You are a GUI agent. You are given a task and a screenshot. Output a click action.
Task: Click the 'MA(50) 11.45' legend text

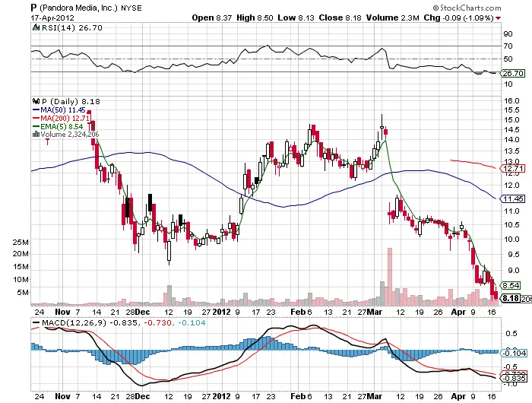63,110
